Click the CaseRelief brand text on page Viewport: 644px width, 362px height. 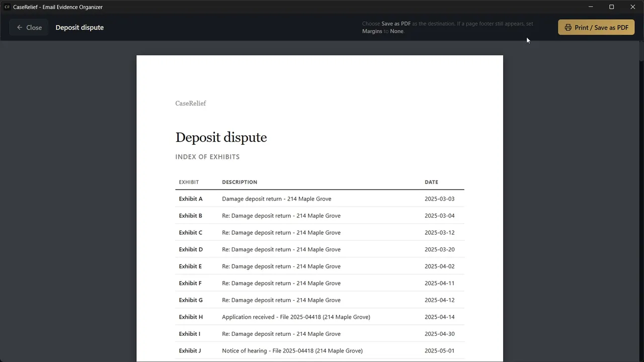pos(191,104)
